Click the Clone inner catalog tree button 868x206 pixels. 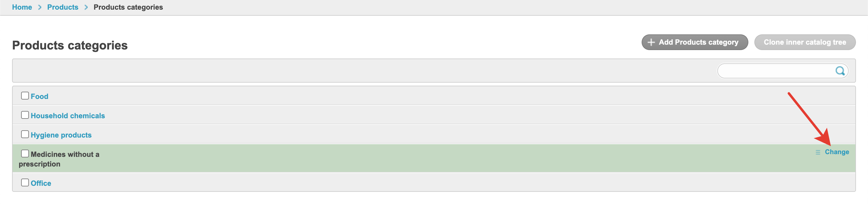805,42
